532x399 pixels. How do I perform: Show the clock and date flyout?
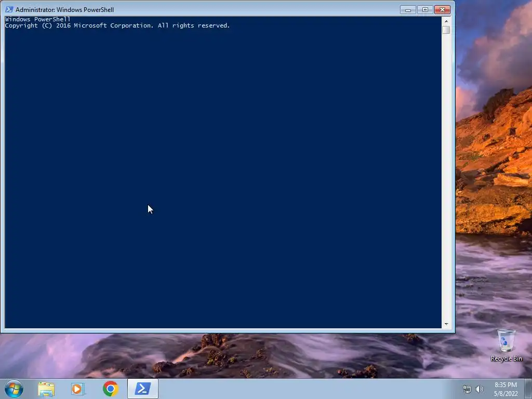tap(506, 389)
